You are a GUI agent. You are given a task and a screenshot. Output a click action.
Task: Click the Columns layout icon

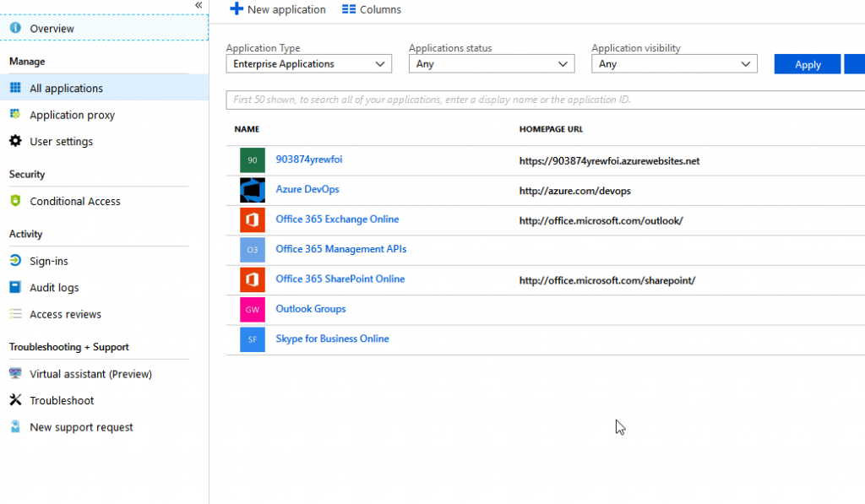click(349, 9)
